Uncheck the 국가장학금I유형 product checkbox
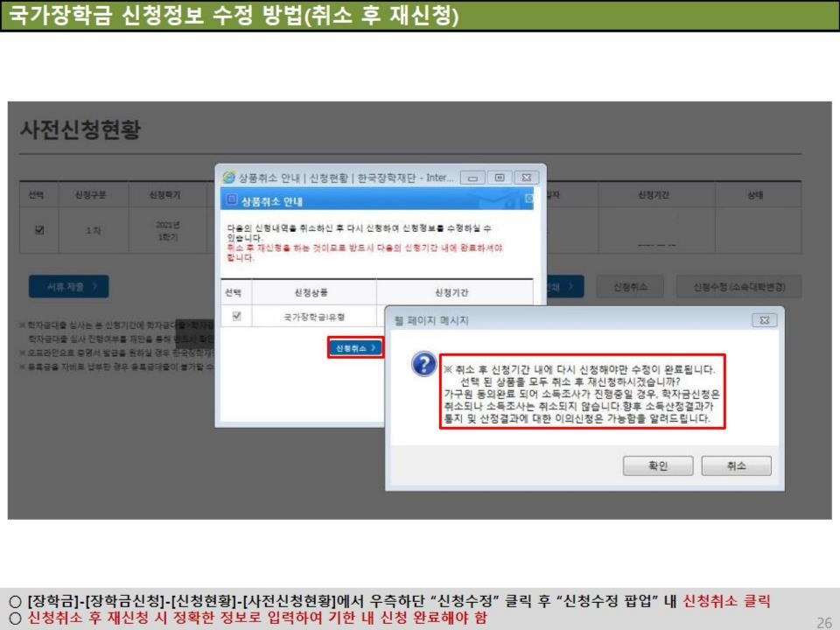 [234, 316]
